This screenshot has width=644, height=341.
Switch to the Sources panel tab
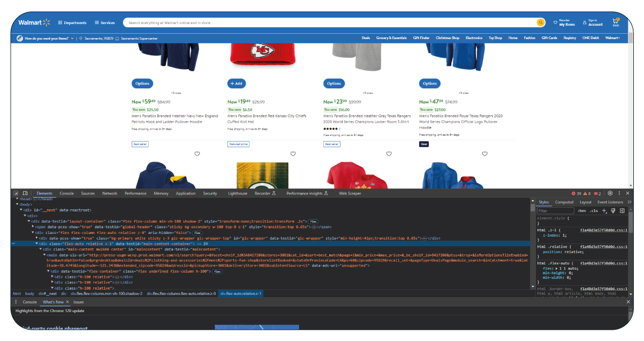click(88, 193)
